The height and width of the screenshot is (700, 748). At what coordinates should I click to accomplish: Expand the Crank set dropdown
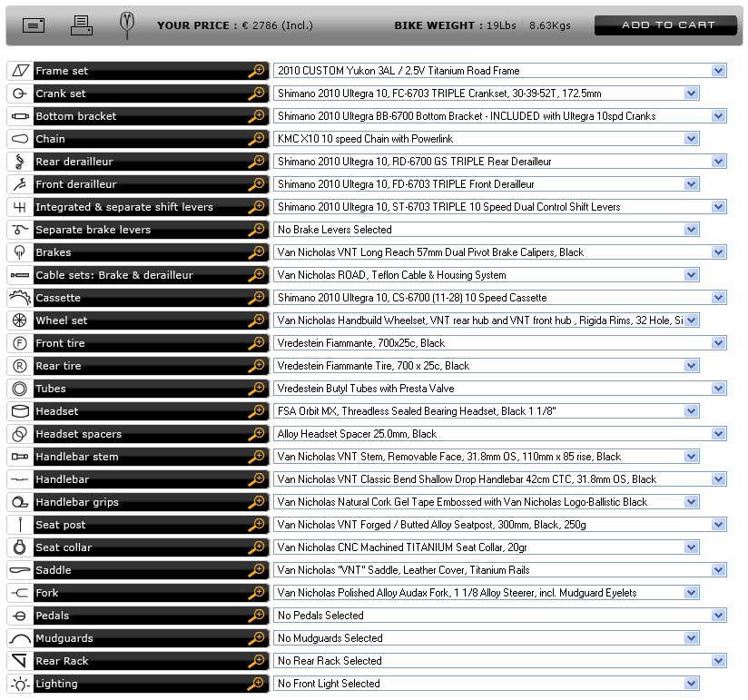coord(691,94)
